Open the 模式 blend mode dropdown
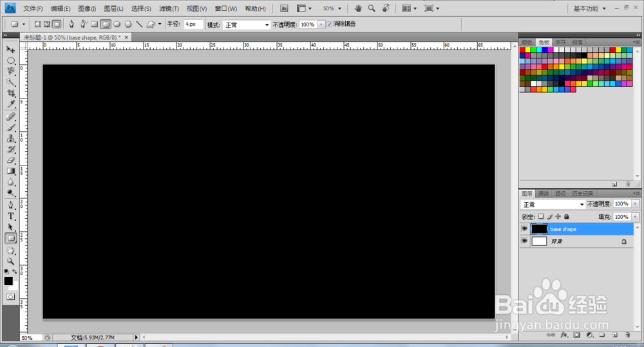The image size is (644, 347). click(247, 24)
